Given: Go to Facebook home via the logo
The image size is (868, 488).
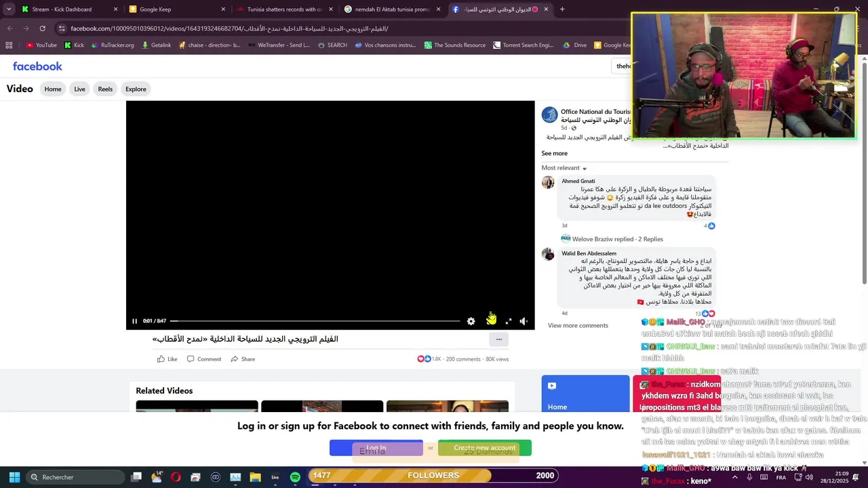Looking at the screenshot, I should pos(37,66).
